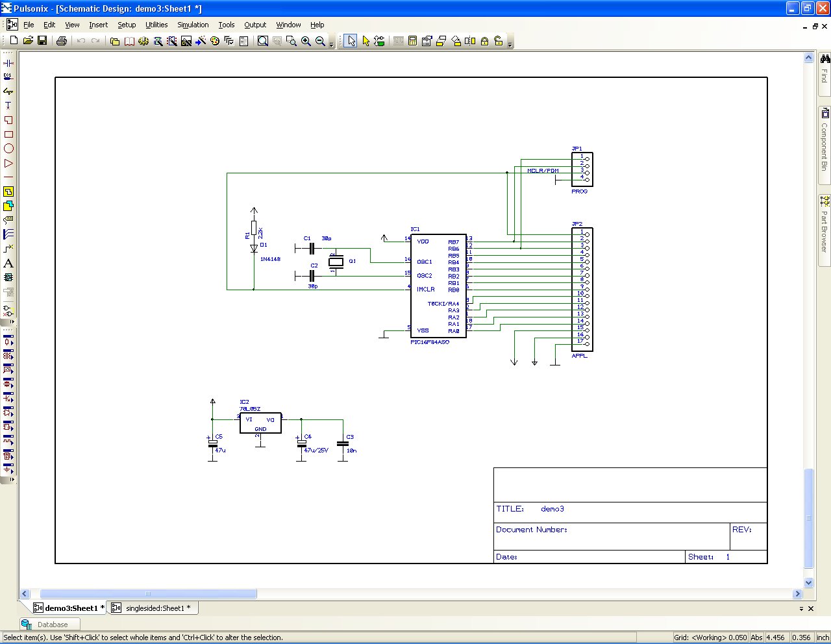Open the Simulation menu
831x644 pixels.
pos(193,25)
